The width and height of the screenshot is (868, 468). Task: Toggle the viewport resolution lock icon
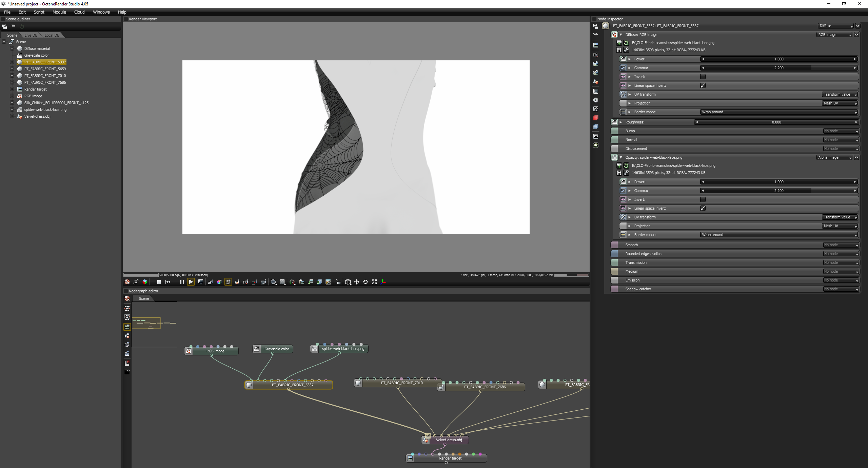pyautogui.click(x=338, y=282)
